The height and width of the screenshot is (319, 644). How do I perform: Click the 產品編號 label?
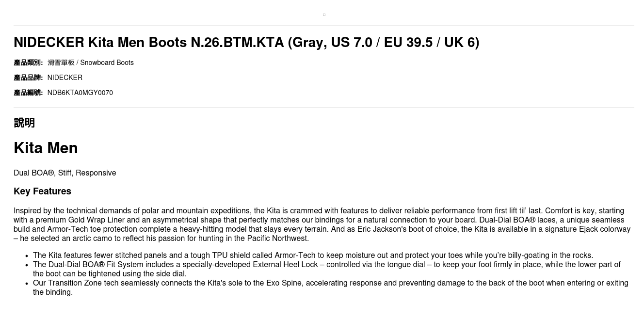click(x=28, y=93)
